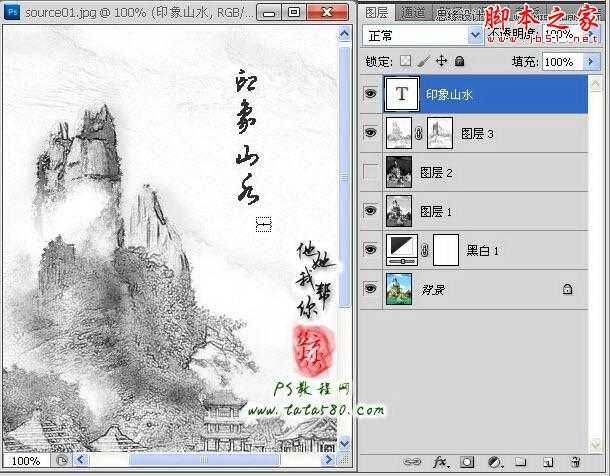Click the 100% zoom field in status bar
The width and height of the screenshot is (610, 476).
pos(26,461)
